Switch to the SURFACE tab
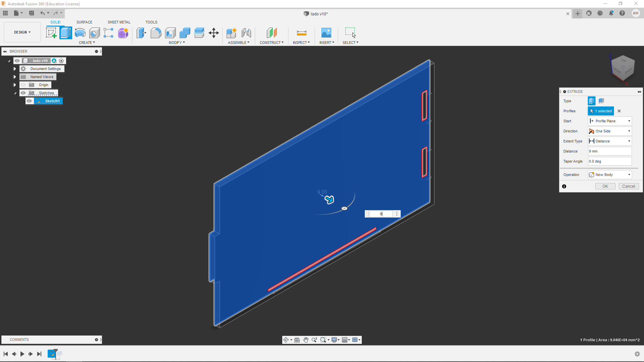 (x=84, y=22)
